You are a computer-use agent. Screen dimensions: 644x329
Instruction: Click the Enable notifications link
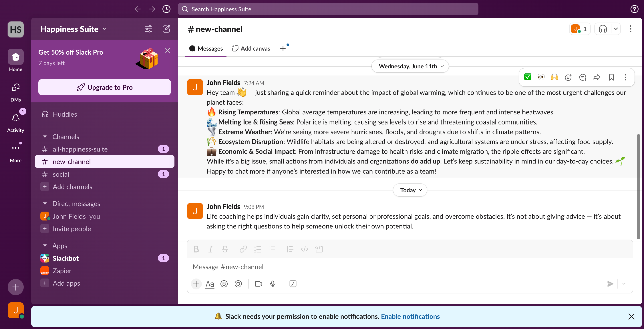(410, 316)
